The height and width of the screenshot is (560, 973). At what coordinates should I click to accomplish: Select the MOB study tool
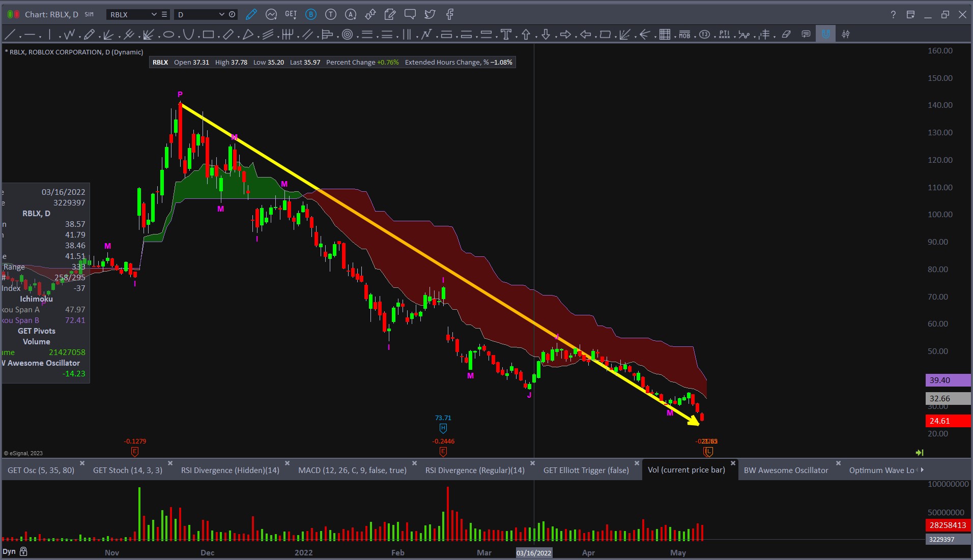684,35
